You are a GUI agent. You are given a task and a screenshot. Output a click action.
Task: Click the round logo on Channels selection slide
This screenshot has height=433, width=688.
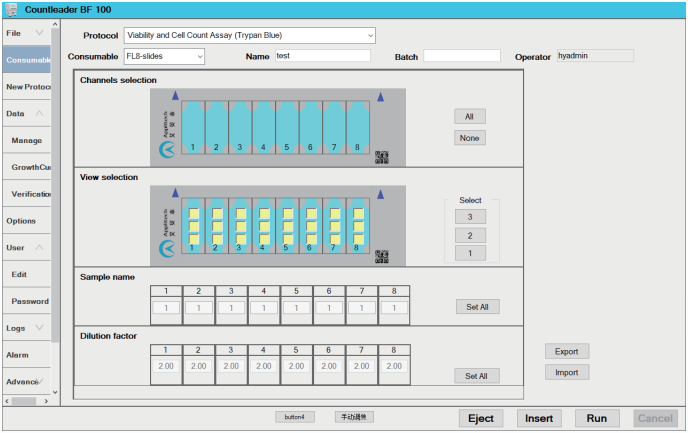167,150
